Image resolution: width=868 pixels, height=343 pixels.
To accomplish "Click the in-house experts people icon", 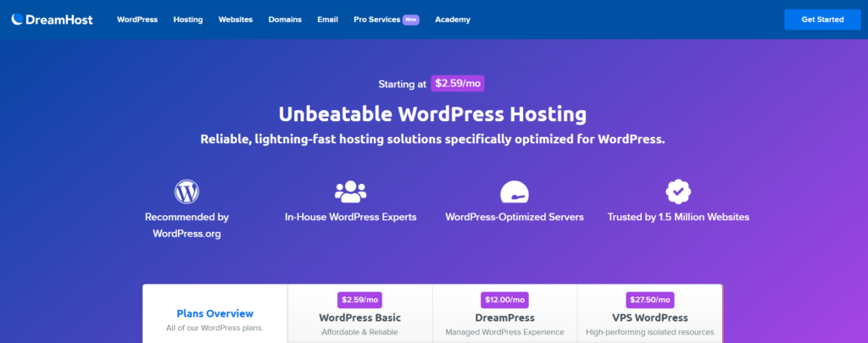I will click(350, 191).
